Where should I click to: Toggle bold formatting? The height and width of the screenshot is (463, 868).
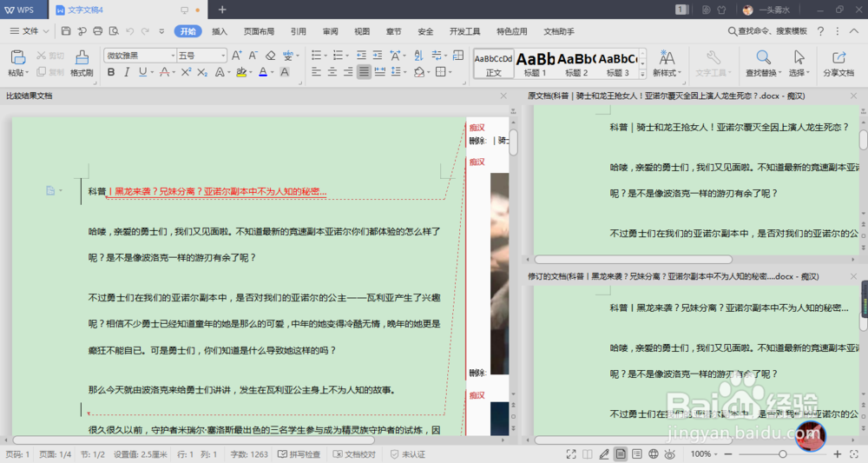coord(111,72)
